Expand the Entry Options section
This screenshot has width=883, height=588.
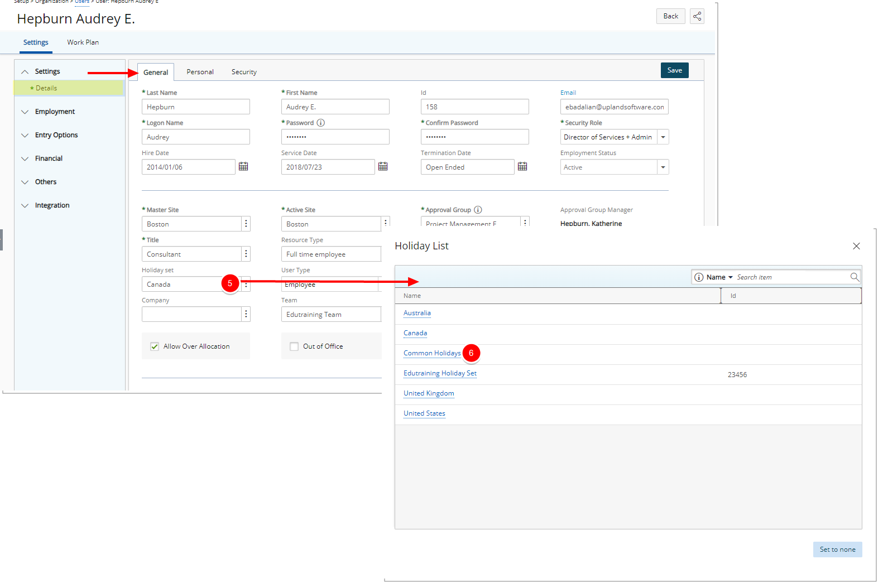(25, 136)
